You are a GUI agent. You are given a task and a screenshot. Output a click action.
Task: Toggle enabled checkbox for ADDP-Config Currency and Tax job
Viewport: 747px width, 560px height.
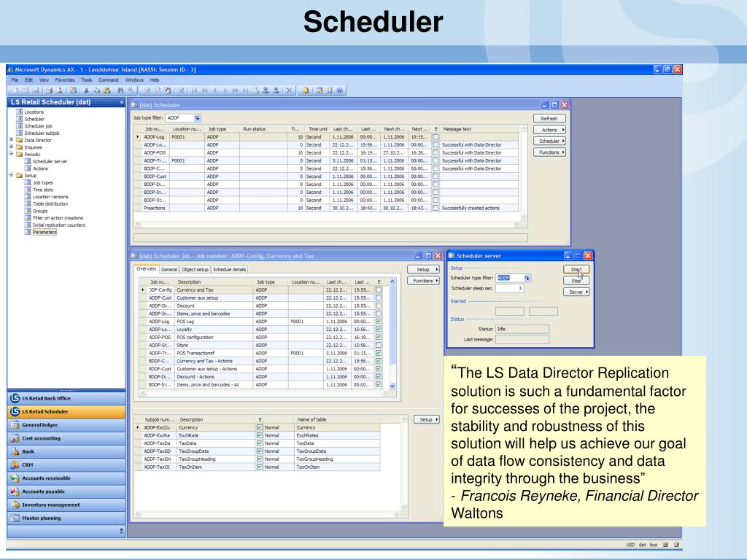379,289
